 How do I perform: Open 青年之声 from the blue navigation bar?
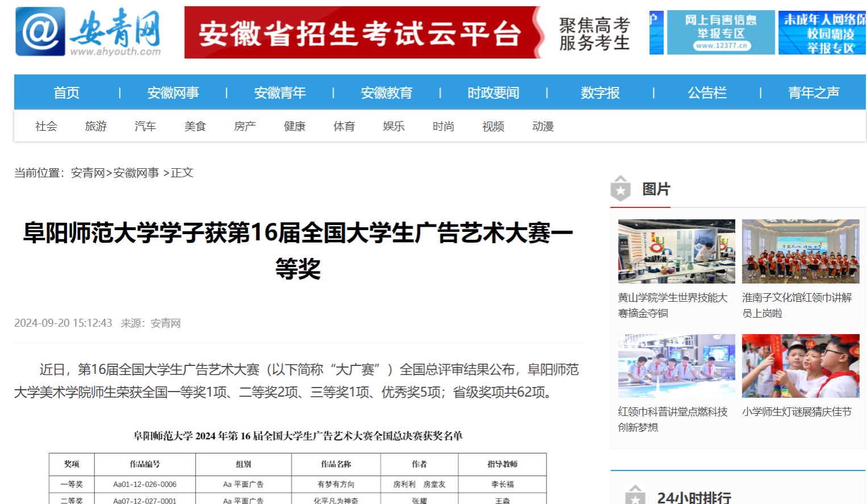pyautogui.click(x=813, y=93)
